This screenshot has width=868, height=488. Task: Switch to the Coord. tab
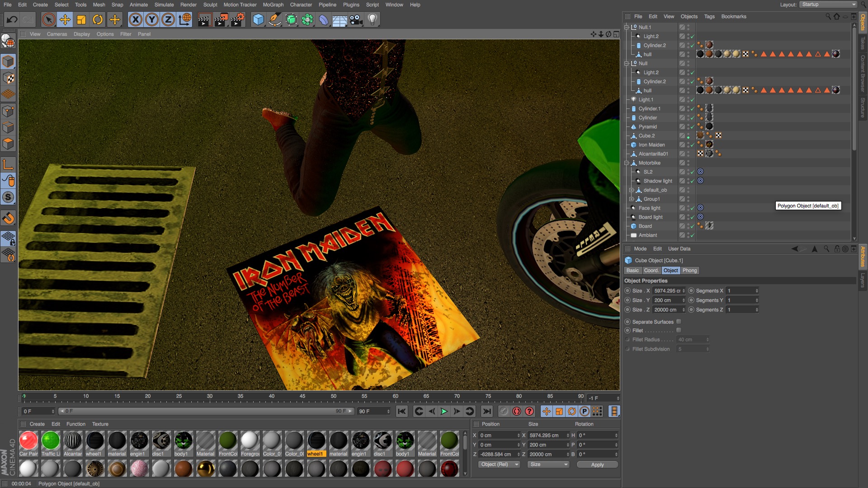(651, 270)
